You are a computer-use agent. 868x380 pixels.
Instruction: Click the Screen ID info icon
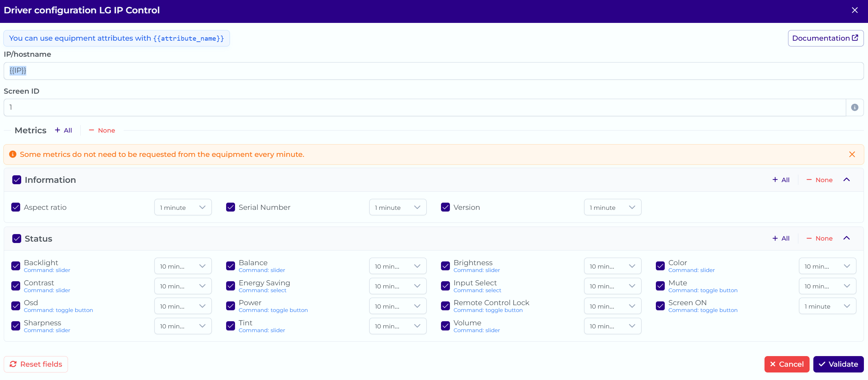pyautogui.click(x=855, y=107)
